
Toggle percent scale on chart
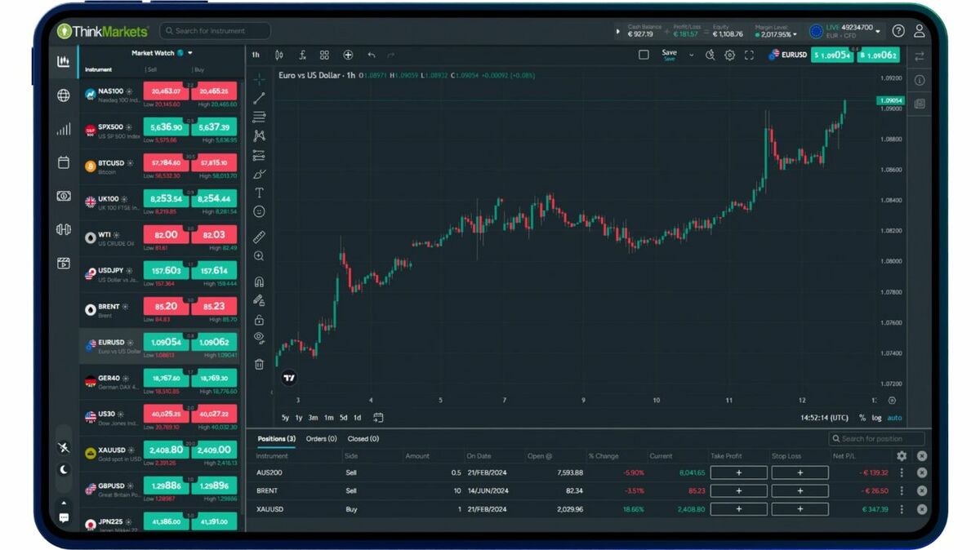pos(862,418)
